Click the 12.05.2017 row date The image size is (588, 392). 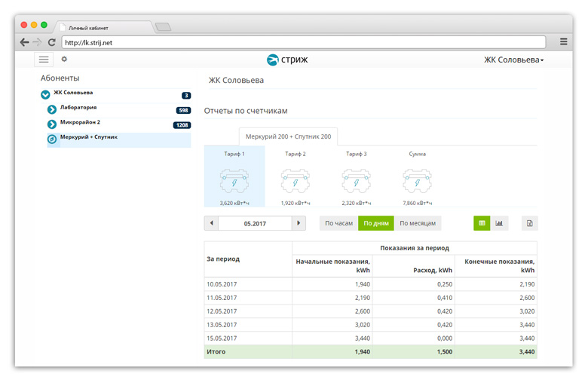coord(222,311)
